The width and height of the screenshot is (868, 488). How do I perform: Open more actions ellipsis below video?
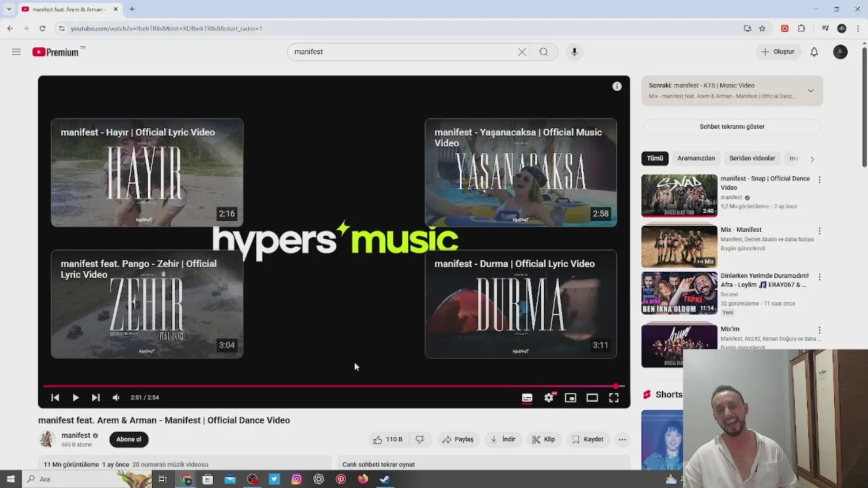click(x=622, y=439)
